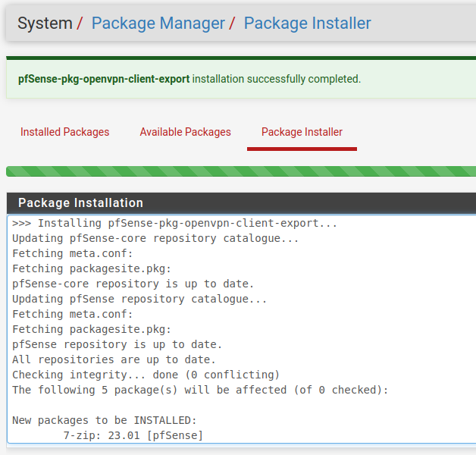Screen dimensions: 476x455
Task: Click the green striped progress bar
Action: pos(241,171)
